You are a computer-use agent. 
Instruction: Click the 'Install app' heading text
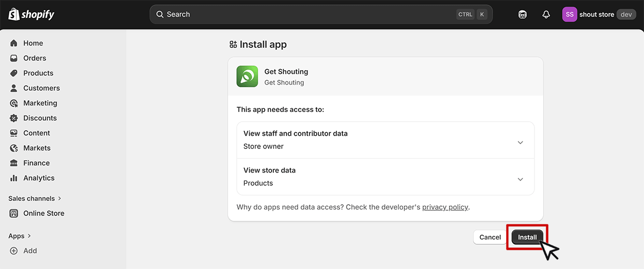263,44
